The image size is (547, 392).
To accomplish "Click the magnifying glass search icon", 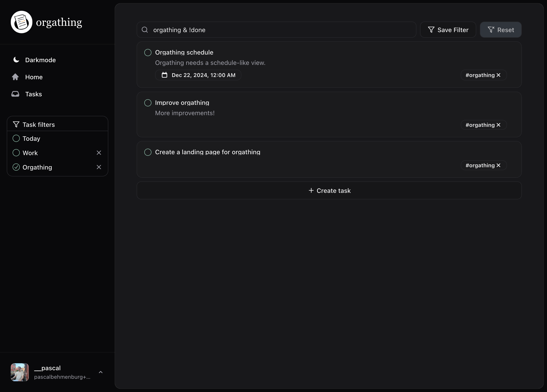I will click(x=145, y=30).
